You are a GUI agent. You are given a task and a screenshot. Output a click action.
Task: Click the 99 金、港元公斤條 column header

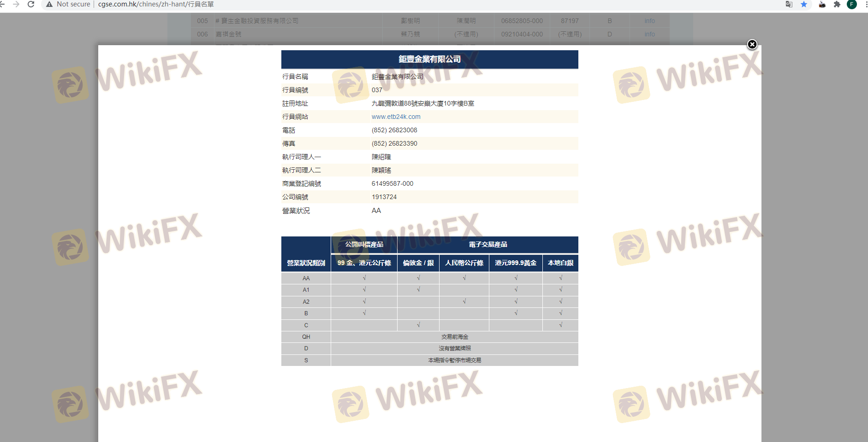click(364, 263)
